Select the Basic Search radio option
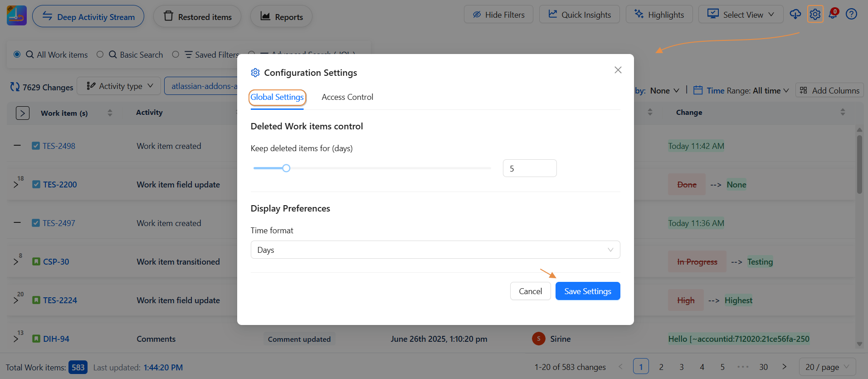868x379 pixels. 100,54
